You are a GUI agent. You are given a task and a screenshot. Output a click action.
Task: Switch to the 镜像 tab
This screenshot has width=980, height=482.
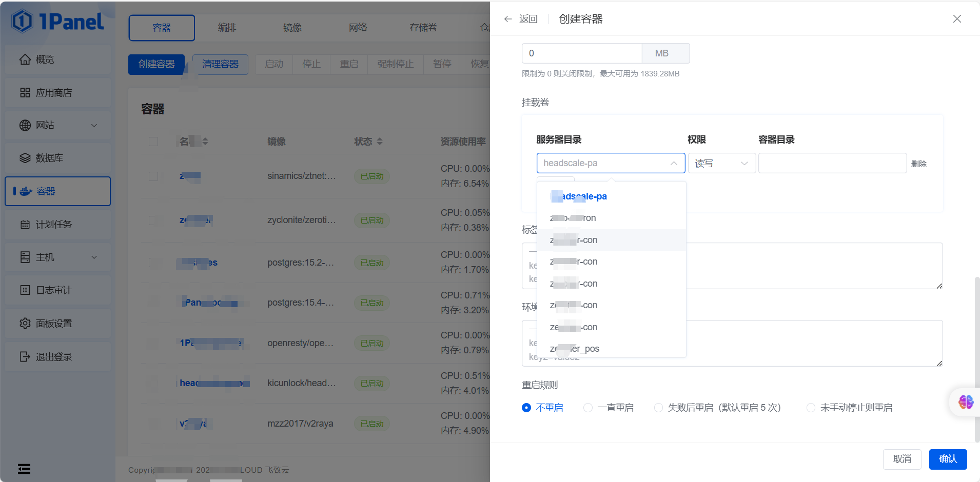(292, 28)
